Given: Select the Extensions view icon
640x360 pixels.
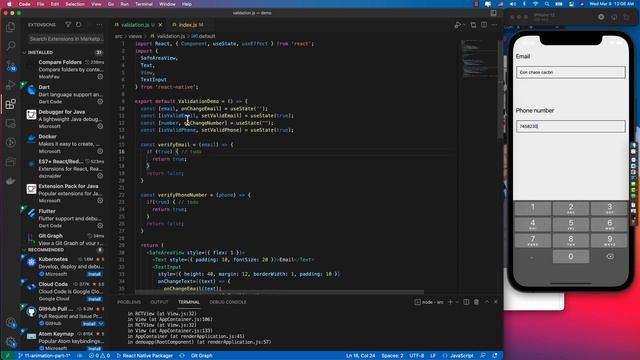Looking at the screenshot, I should pos(11,104).
